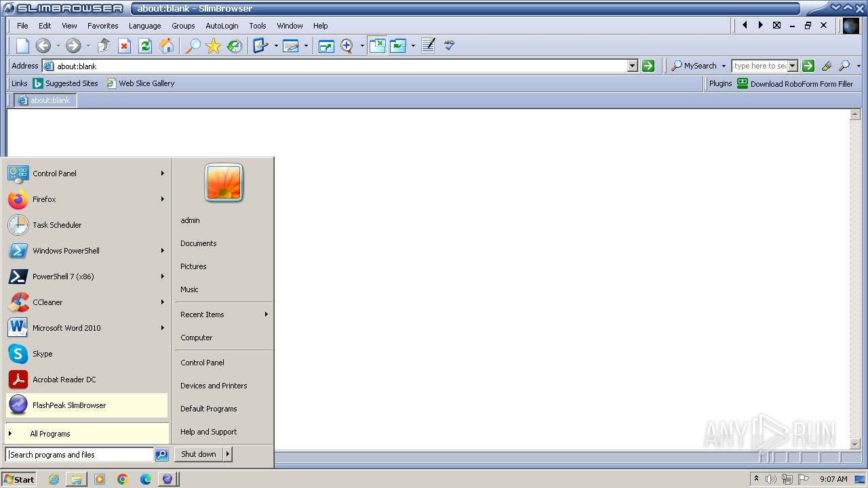Click the Up one level toolbar icon
The height and width of the screenshot is (488, 868).
[104, 45]
